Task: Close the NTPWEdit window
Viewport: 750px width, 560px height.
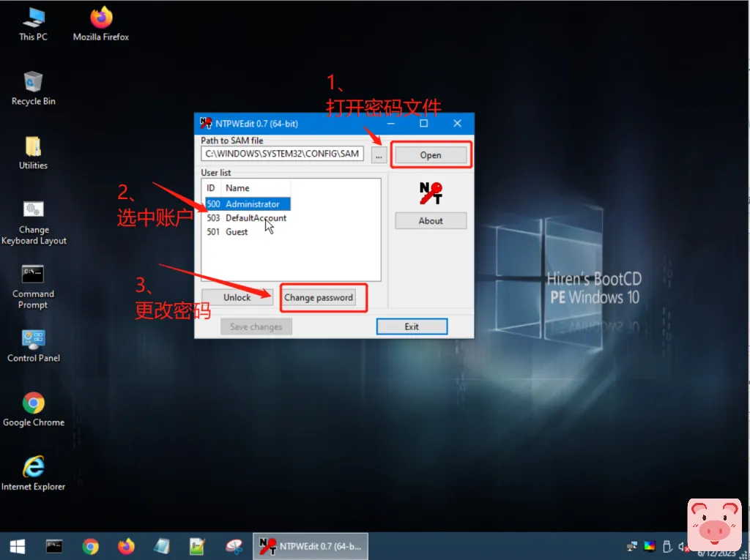Action: point(457,124)
